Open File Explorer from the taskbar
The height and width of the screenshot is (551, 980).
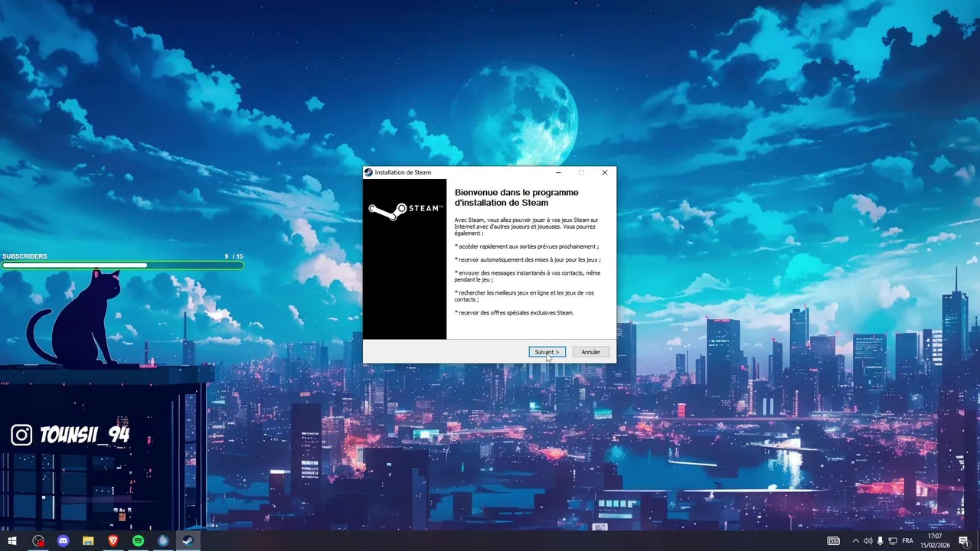(88, 541)
